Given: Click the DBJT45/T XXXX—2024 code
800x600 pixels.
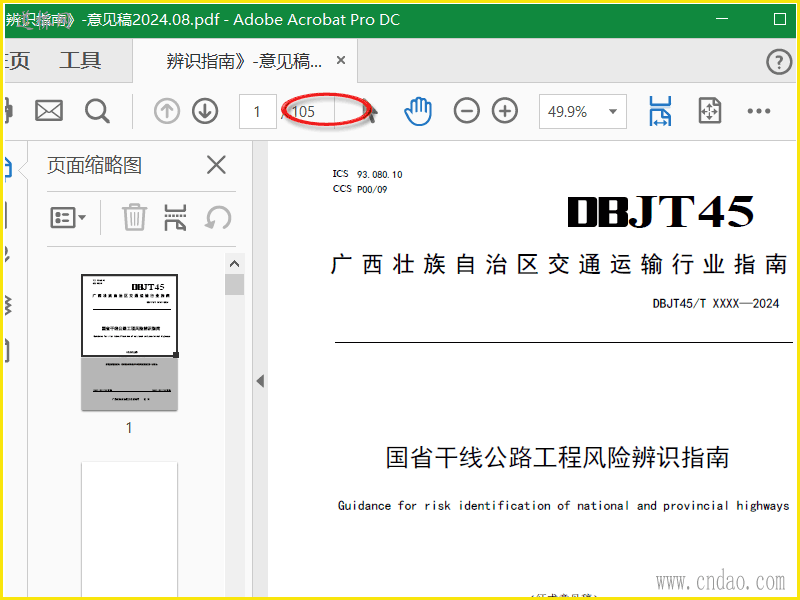Looking at the screenshot, I should (716, 304).
